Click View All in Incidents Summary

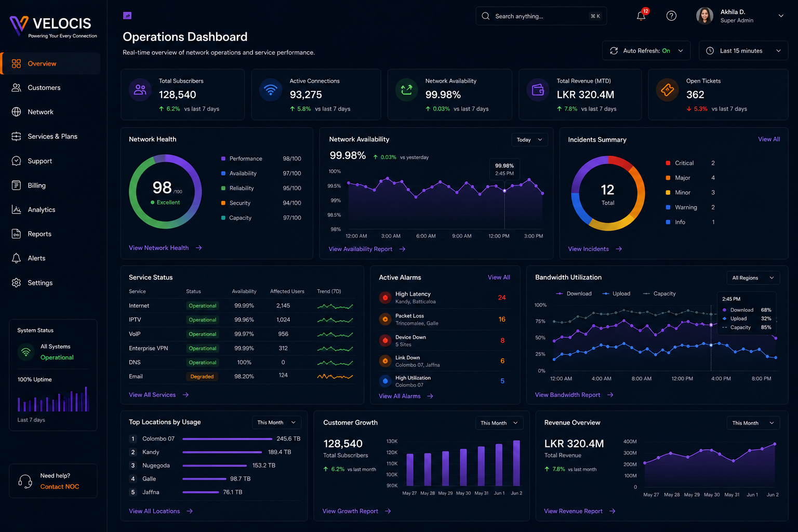coord(769,139)
